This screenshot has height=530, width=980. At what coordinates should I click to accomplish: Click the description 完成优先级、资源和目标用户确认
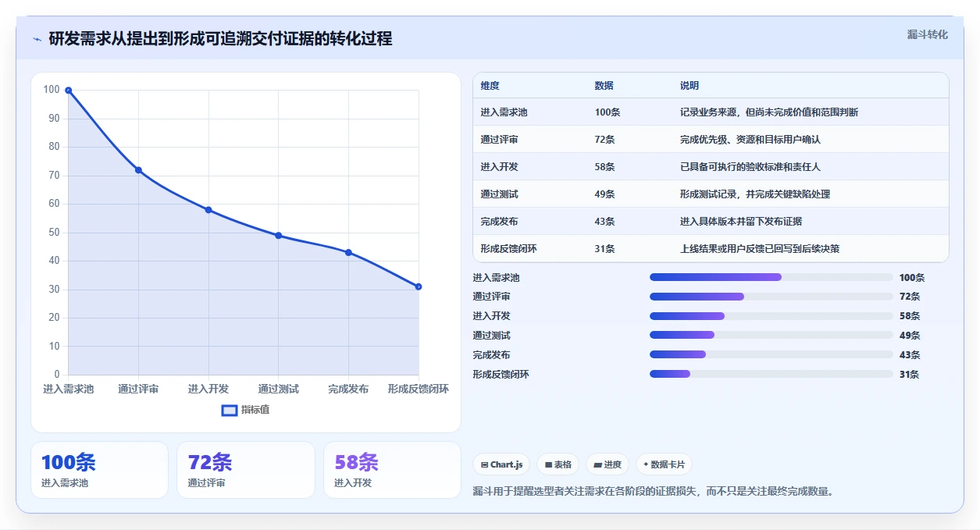(x=750, y=140)
